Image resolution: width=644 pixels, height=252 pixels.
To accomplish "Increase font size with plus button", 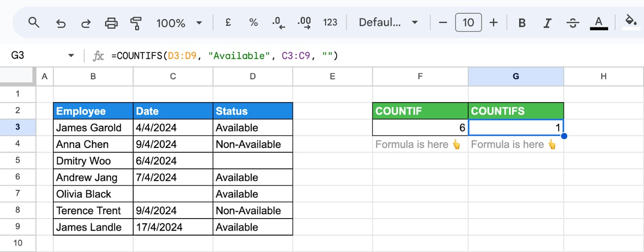I will 494,23.
